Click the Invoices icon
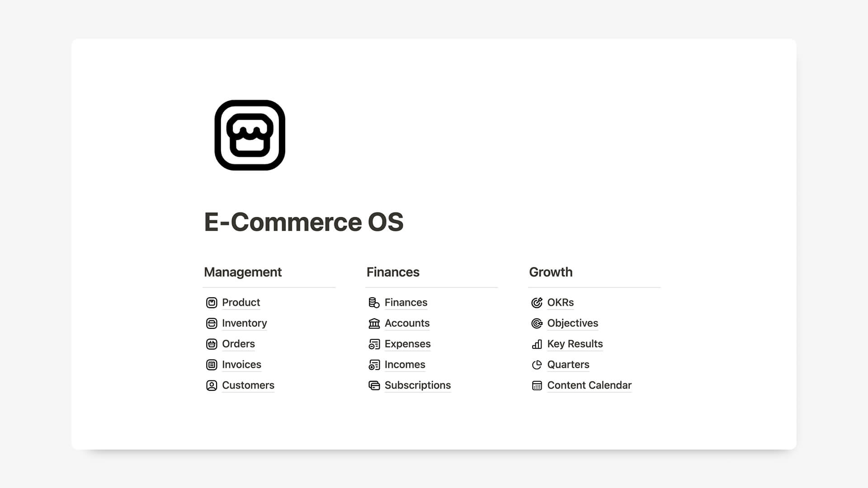The height and width of the screenshot is (488, 868). tap(211, 364)
